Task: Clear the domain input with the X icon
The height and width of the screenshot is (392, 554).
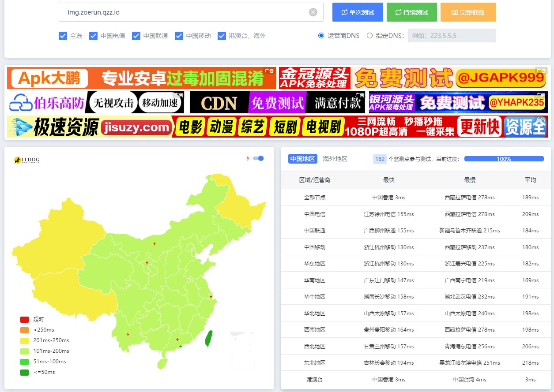Action: click(x=313, y=12)
